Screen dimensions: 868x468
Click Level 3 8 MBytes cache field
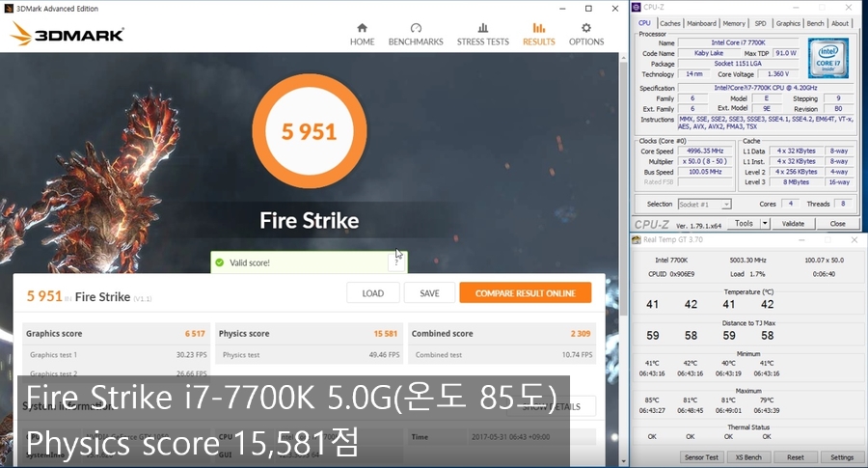point(796,182)
